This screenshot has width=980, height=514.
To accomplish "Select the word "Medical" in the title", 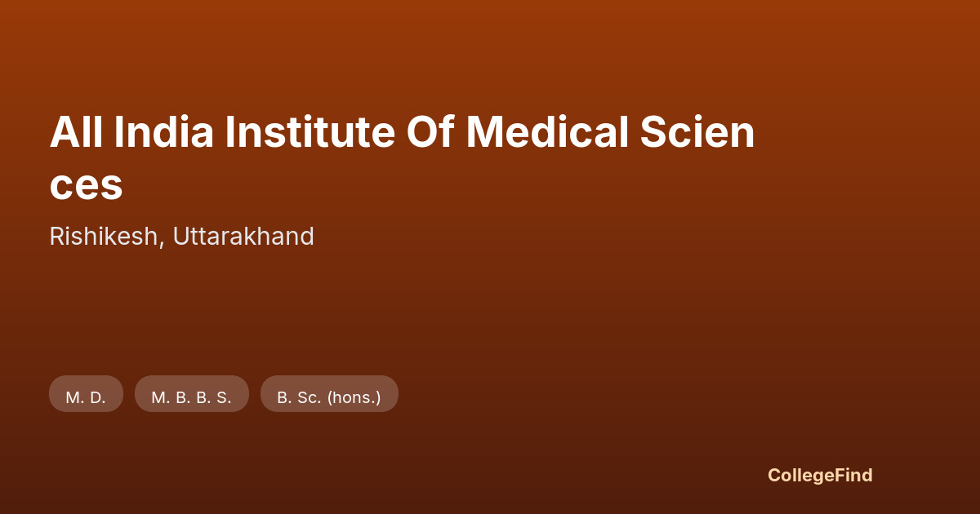I will (x=546, y=132).
